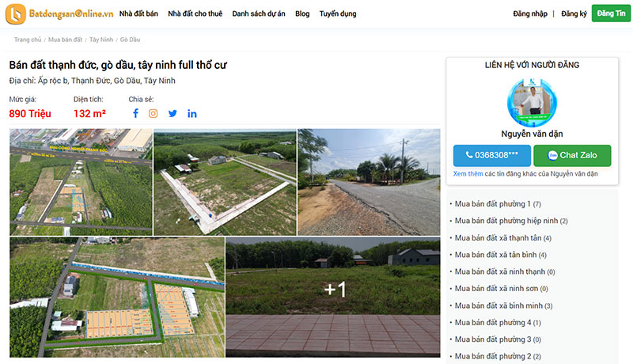This screenshot has height=364, width=633.
Task: Start Chat Zalo with the poster
Action: [572, 155]
